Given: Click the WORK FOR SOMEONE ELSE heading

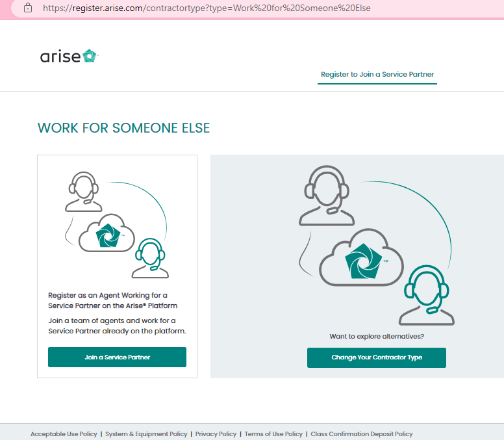Looking at the screenshot, I should pos(124,128).
